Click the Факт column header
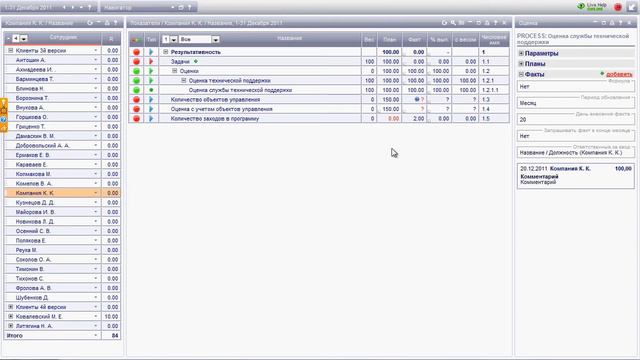 click(x=414, y=40)
